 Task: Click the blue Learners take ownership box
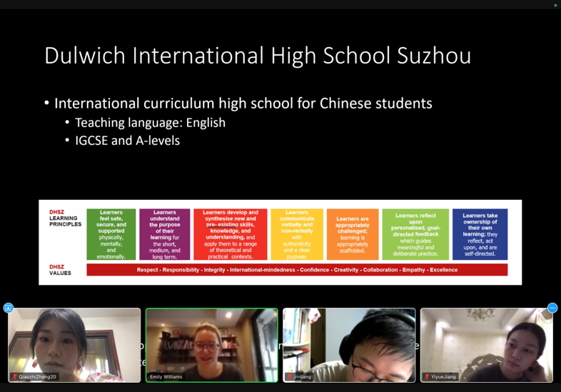480,234
